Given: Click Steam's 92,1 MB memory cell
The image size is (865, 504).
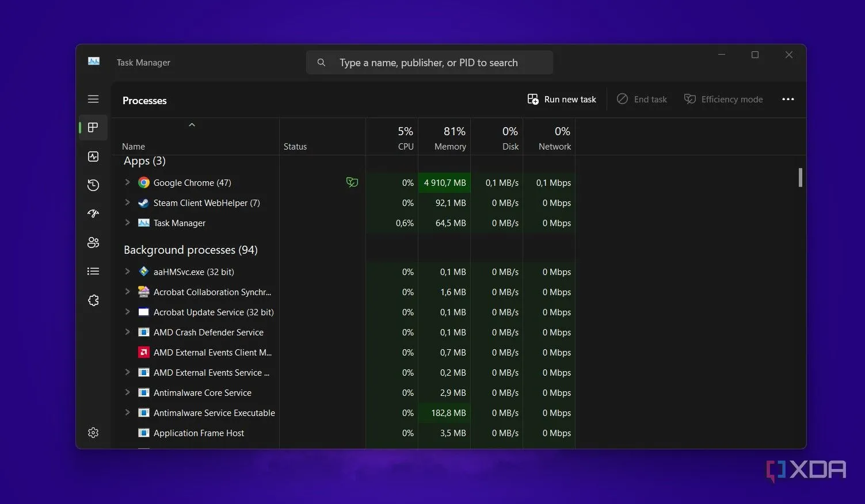Looking at the screenshot, I should point(444,203).
